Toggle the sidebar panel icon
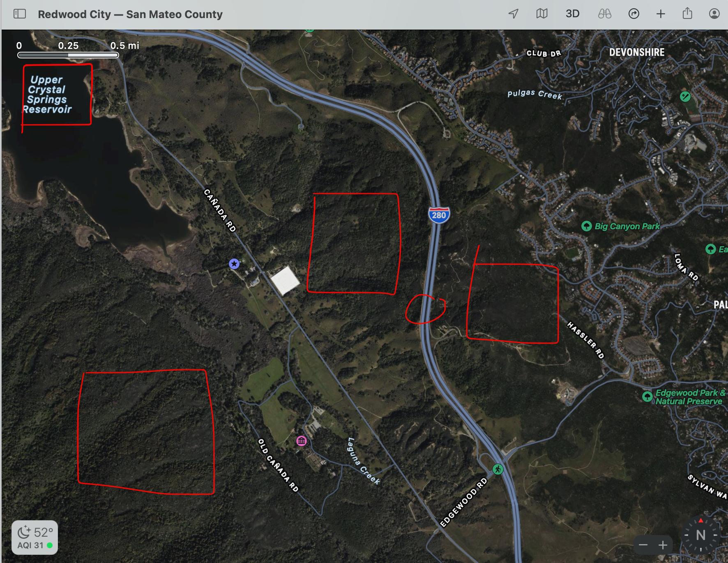This screenshot has width=728, height=563. pyautogui.click(x=20, y=14)
